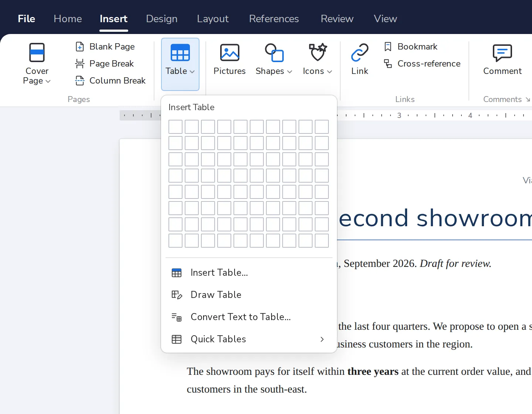Select the top-left cell of table grid
The height and width of the screenshot is (414, 532).
(175, 127)
